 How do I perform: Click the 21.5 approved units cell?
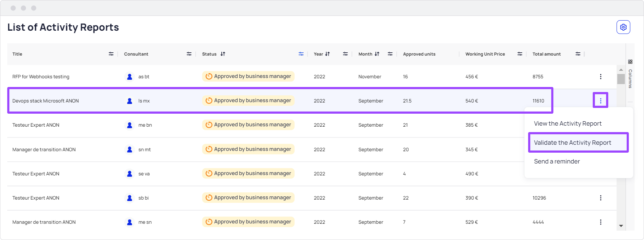pos(407,101)
